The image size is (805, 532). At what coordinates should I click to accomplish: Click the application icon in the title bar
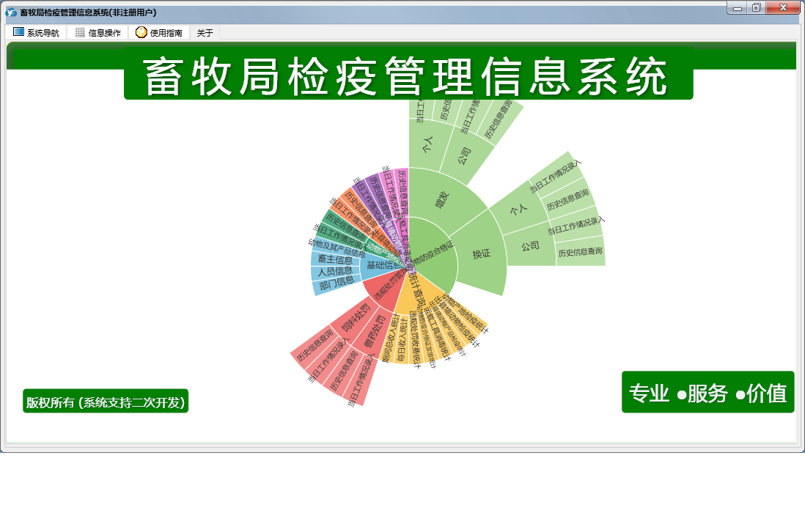(x=11, y=12)
